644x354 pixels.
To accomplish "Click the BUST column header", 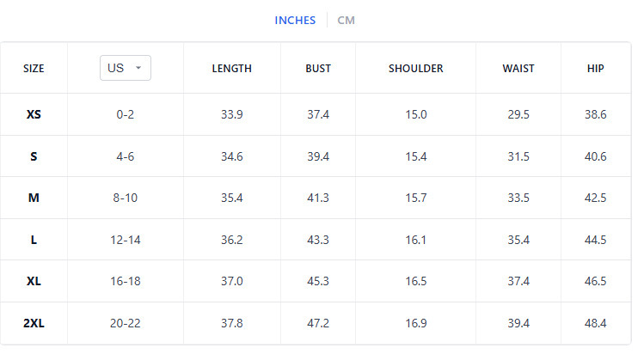I will 318,69.
